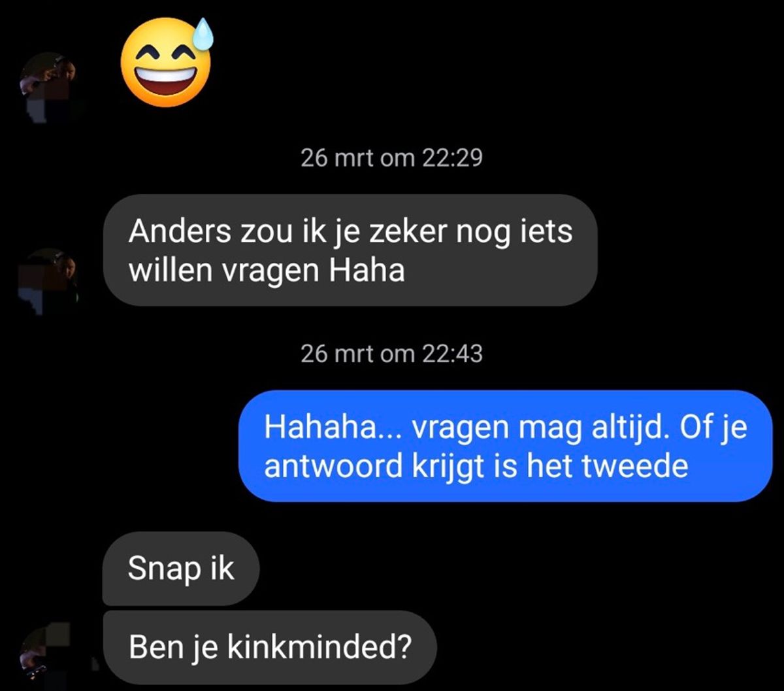Open sender avatar beside the emoji

49,86
